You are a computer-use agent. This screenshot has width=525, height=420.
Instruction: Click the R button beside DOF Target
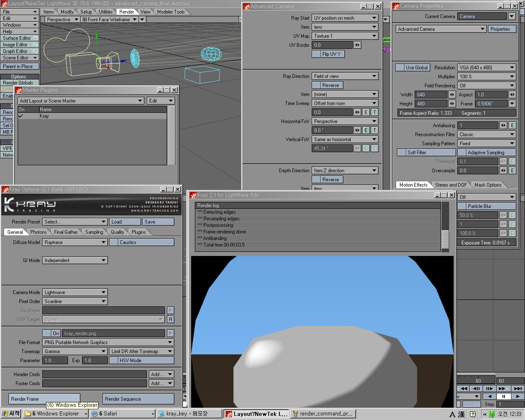[x=171, y=320]
